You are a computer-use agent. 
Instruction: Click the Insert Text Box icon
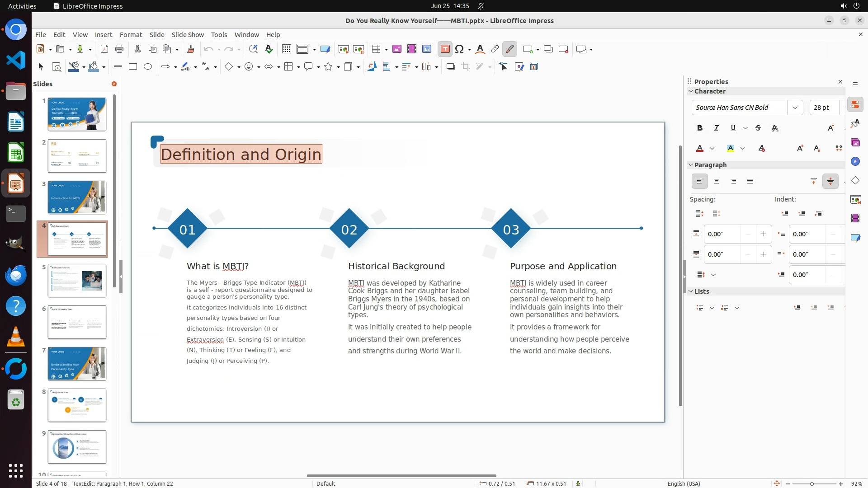[x=445, y=49]
